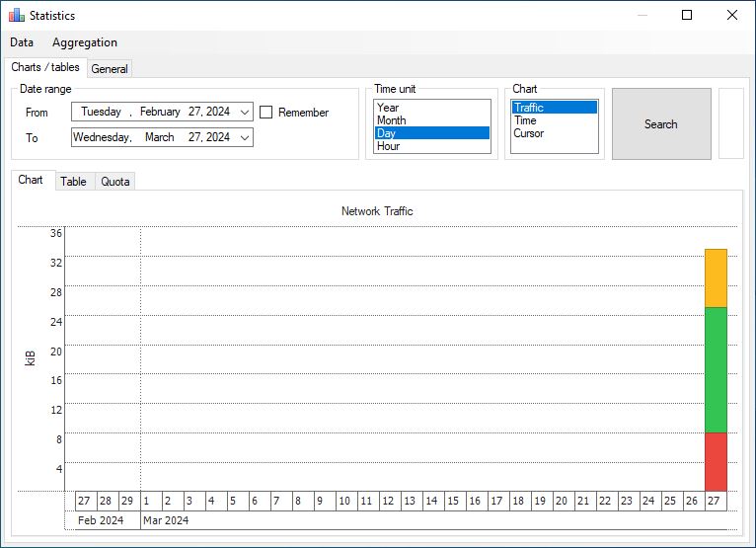This screenshot has width=756, height=548.
Task: Click the Mar 2024 month label
Action: click(x=166, y=520)
